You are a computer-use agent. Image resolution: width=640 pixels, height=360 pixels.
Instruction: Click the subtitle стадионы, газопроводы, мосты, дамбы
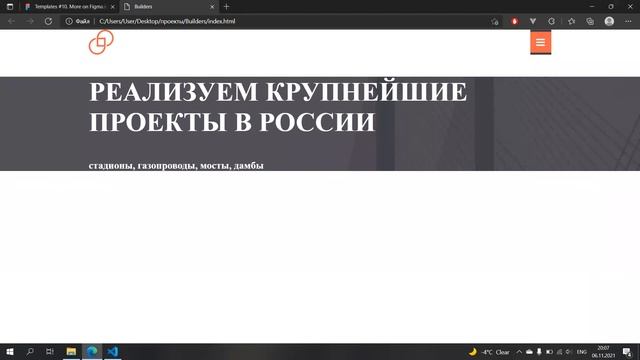176,165
